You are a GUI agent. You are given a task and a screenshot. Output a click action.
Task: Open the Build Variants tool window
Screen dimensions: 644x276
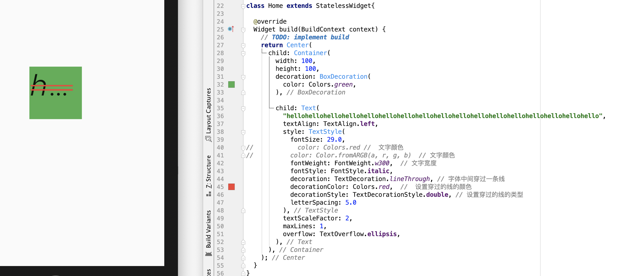coord(209,233)
